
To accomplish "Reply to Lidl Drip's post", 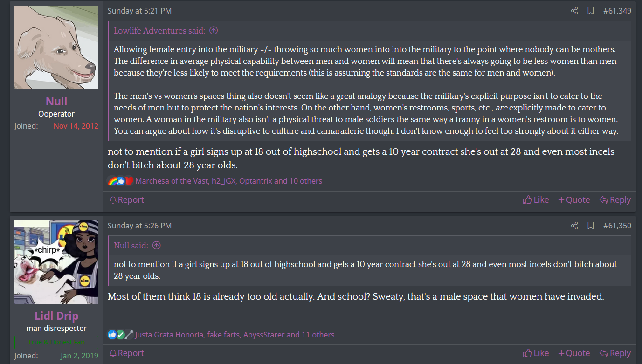I will (x=615, y=353).
